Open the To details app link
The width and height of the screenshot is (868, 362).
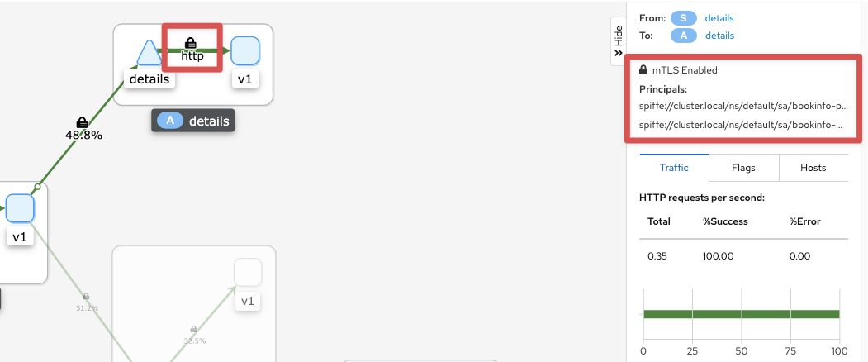click(719, 36)
